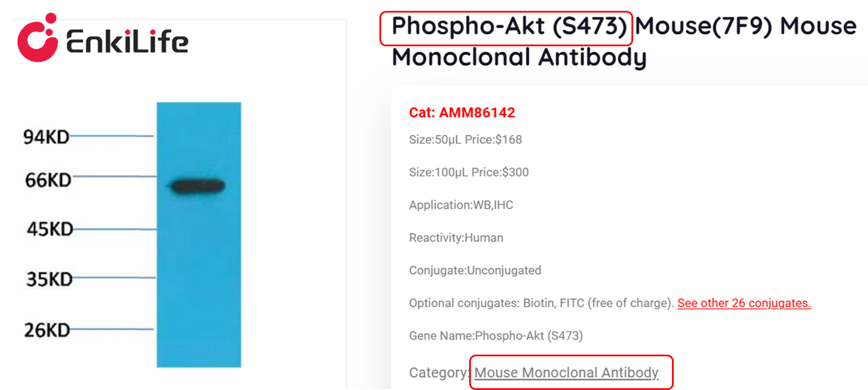Screen dimensions: 868x390
Task: Click the 26KD marker label
Action: tap(46, 330)
